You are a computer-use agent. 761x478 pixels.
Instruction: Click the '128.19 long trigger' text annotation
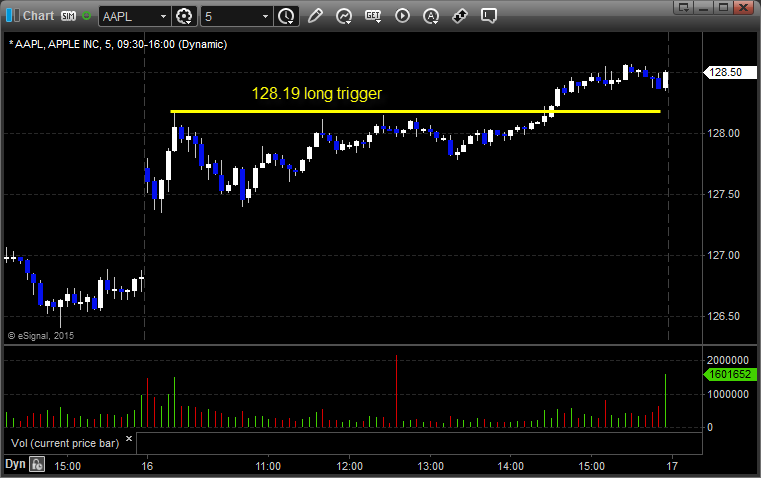pyautogui.click(x=317, y=93)
